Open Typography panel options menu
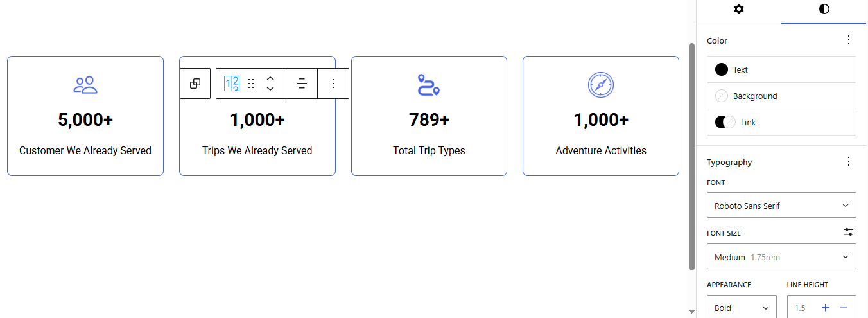 point(849,162)
